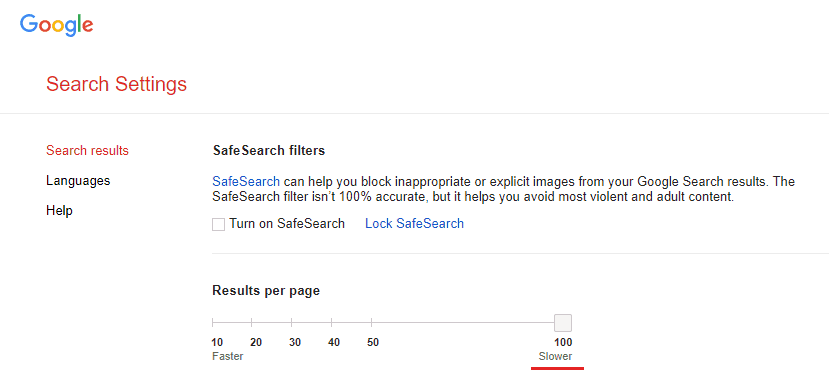Viewport: 829px width, 381px height.
Task: Click the Turn on SafeSearch label text
Action: click(287, 224)
